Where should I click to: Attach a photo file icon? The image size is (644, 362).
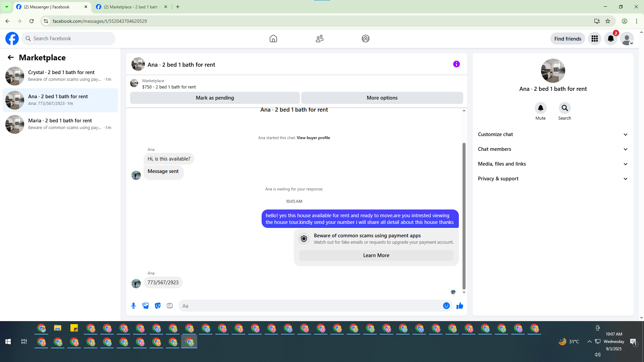click(x=146, y=306)
